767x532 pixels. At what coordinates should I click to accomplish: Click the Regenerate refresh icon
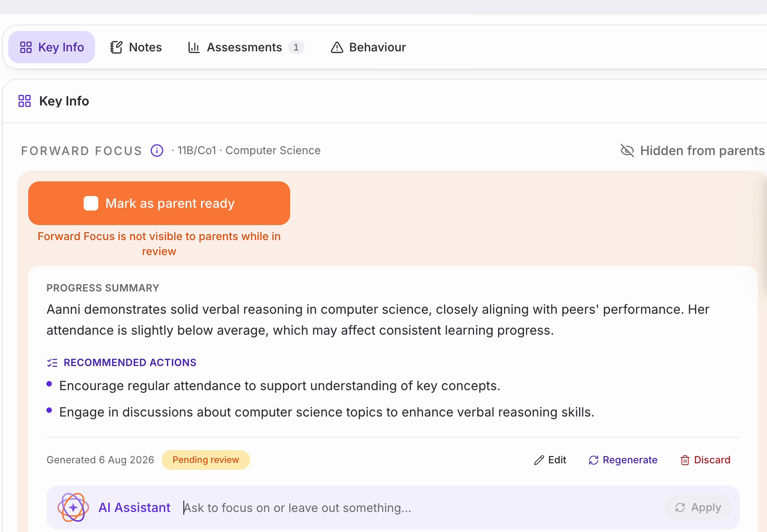[594, 460]
